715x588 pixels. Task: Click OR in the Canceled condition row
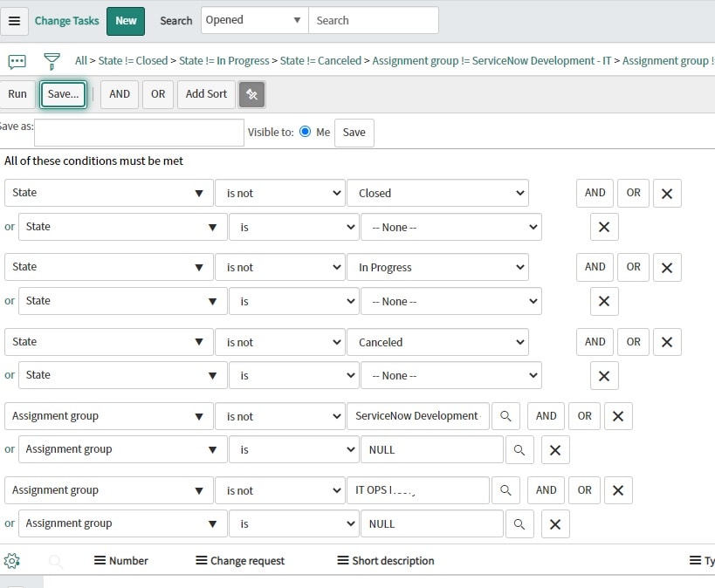tap(634, 342)
